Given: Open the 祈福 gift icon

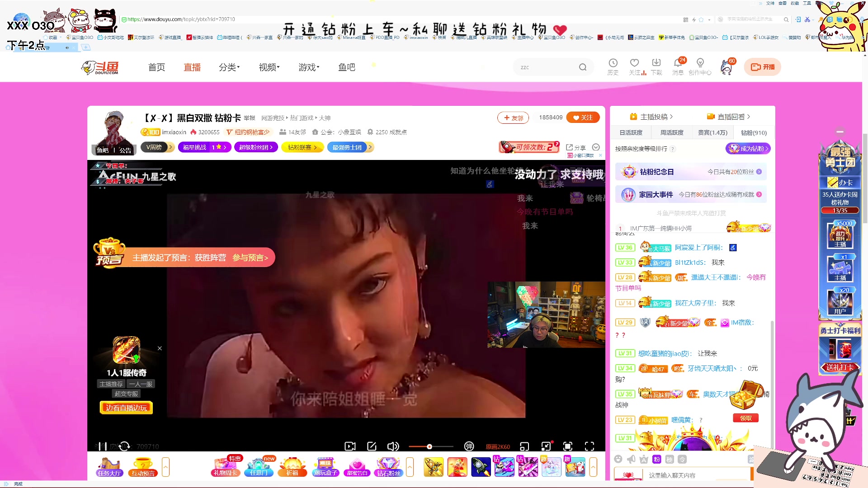Looking at the screenshot, I should pos(292,467).
